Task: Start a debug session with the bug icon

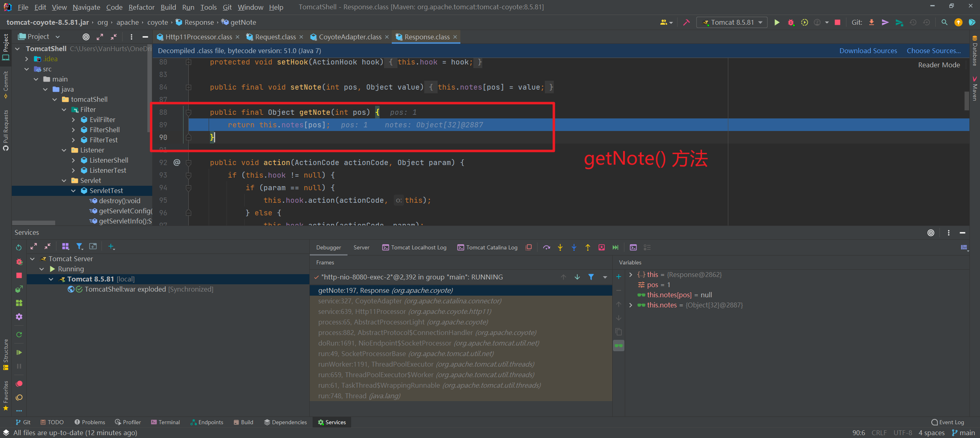Action: (791, 22)
